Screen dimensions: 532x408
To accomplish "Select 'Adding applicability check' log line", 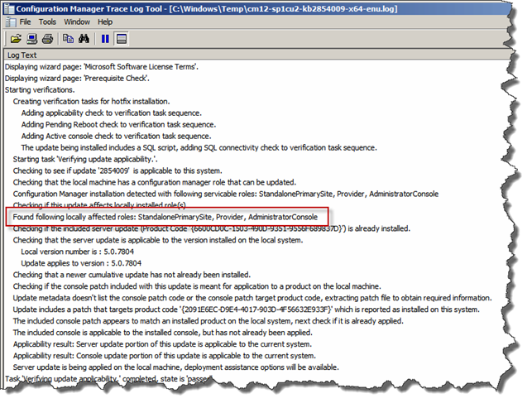I will [112, 113].
